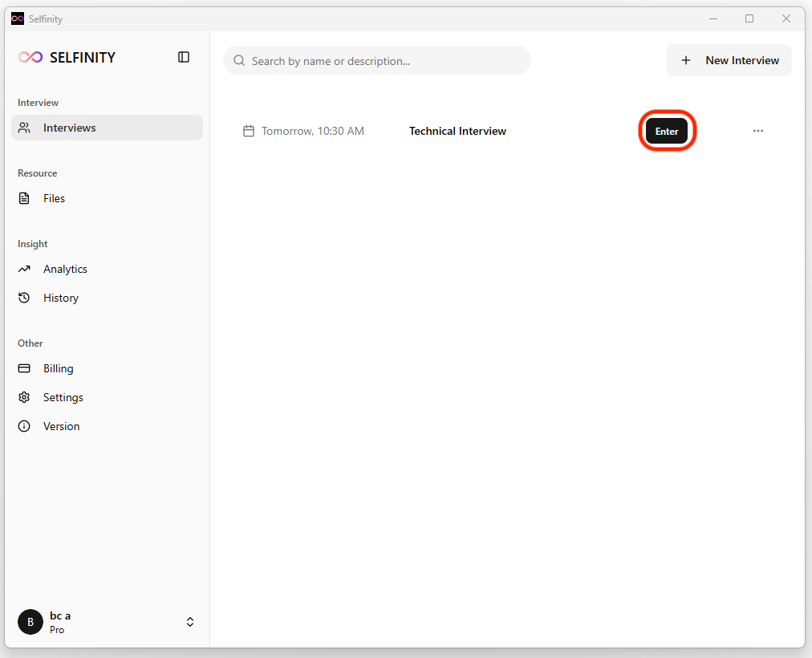This screenshot has width=812, height=658.
Task: Open the Interviews section
Action: (108, 128)
